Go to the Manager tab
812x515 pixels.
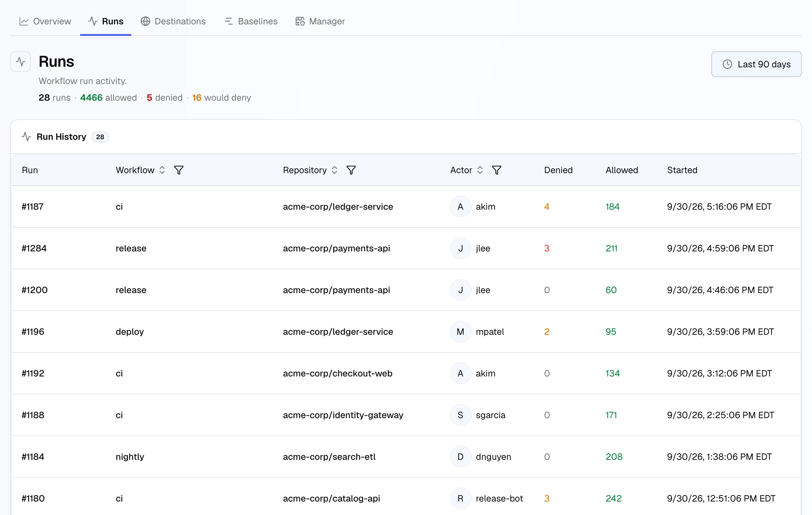pyautogui.click(x=320, y=21)
